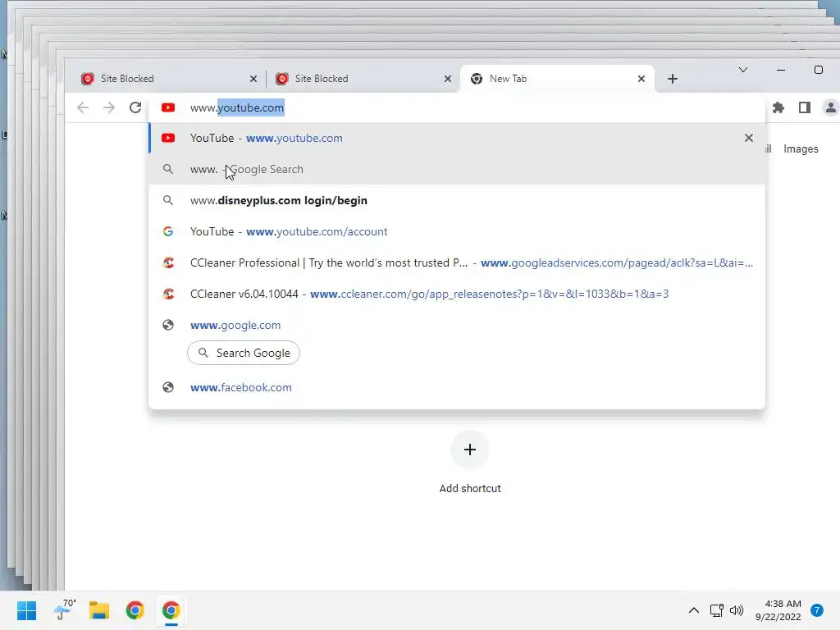Click the Add shortcut plus button

[x=470, y=450]
